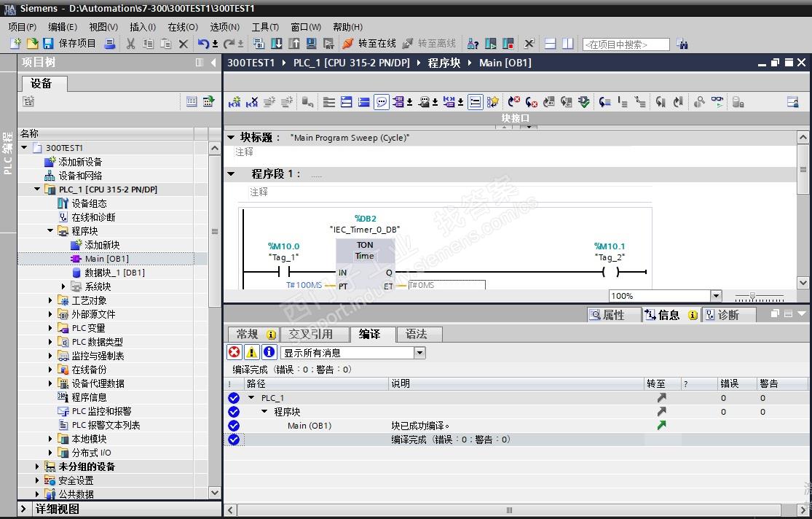
Task: Open the 属性 inspector tab
Action: 614,315
